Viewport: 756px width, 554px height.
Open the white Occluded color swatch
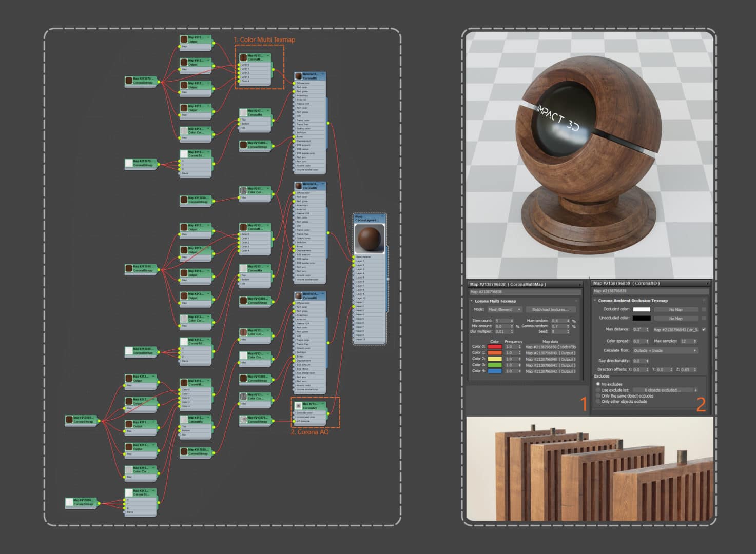coord(642,309)
